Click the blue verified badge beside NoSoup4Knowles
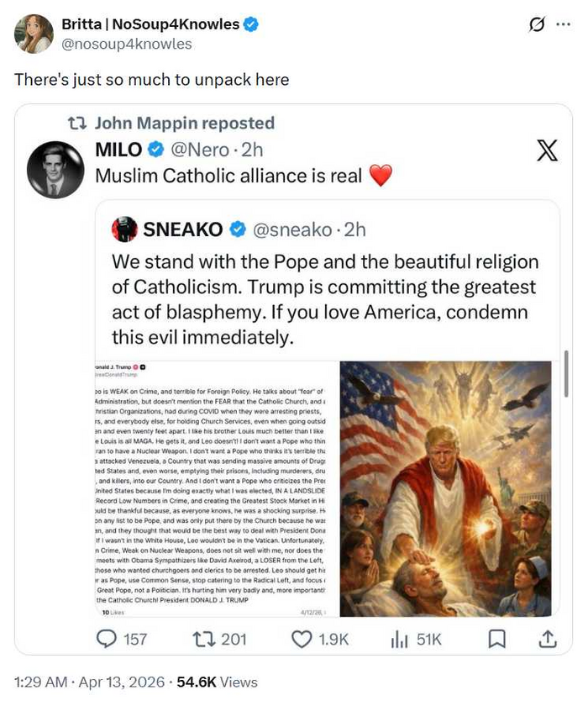Viewport: 588px width, 706px height. [x=250, y=24]
